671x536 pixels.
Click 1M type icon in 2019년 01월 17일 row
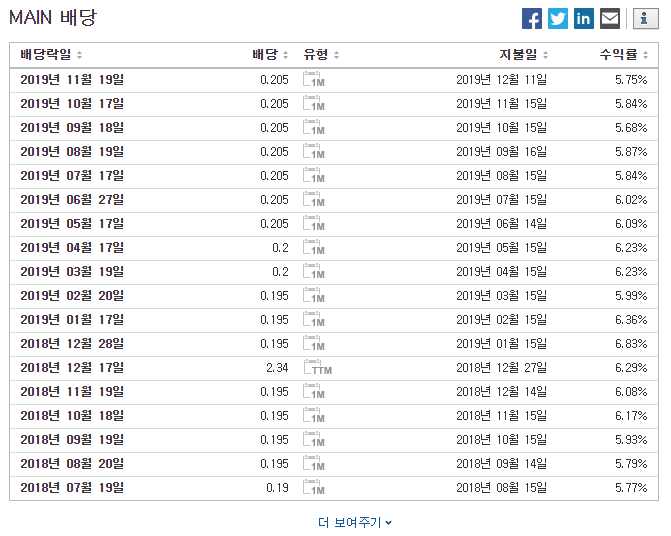pos(314,319)
